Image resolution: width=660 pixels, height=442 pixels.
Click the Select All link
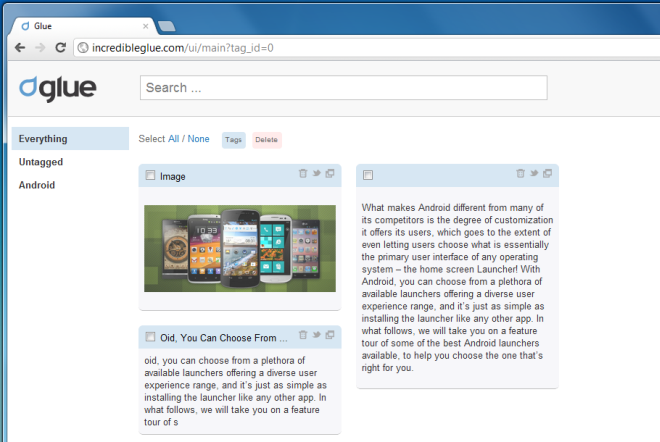click(x=173, y=138)
